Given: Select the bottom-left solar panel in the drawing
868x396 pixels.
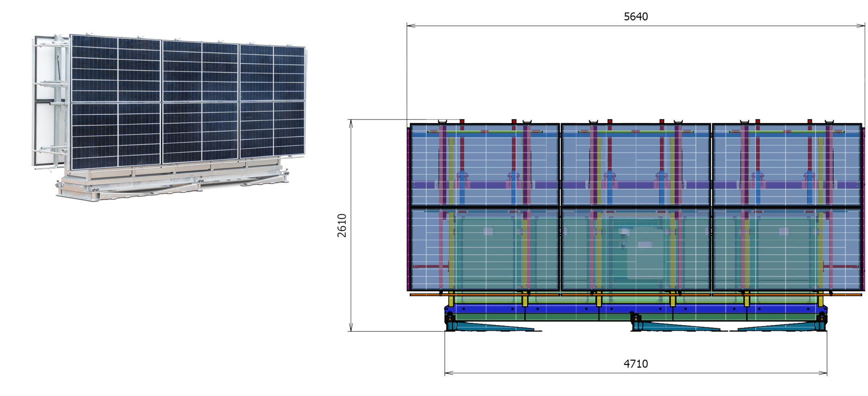Looking at the screenshot, I should point(484,249).
